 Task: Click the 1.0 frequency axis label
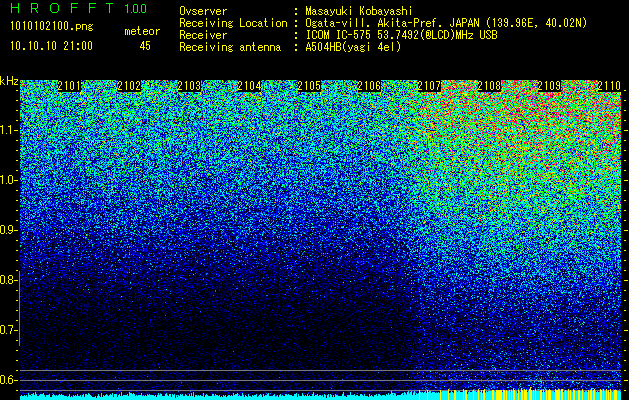[8, 180]
